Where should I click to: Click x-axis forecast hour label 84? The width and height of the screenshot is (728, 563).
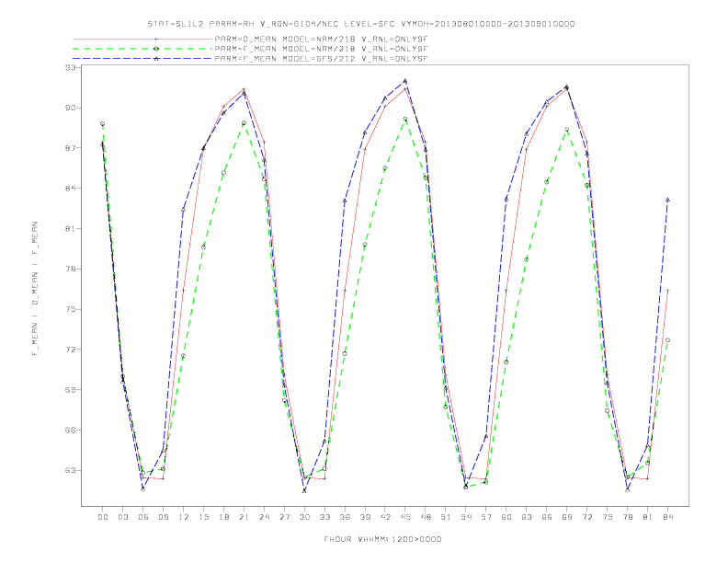(x=668, y=517)
